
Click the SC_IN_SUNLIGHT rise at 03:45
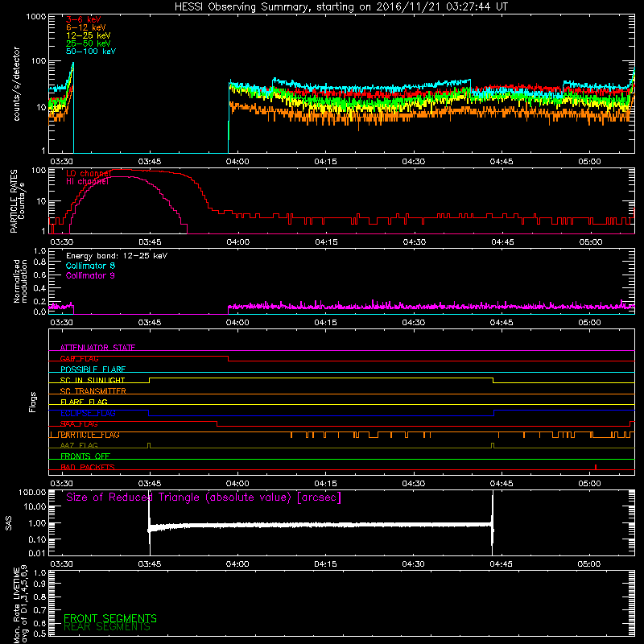coord(150,380)
